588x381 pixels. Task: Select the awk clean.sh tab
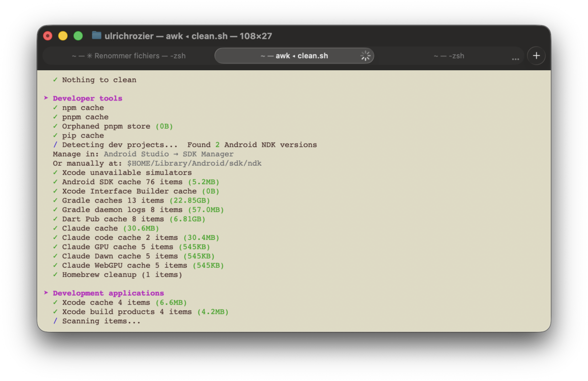(x=294, y=56)
